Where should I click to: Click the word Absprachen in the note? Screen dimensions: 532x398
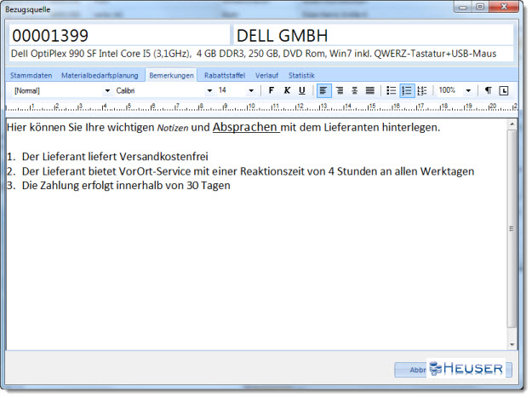click(244, 127)
